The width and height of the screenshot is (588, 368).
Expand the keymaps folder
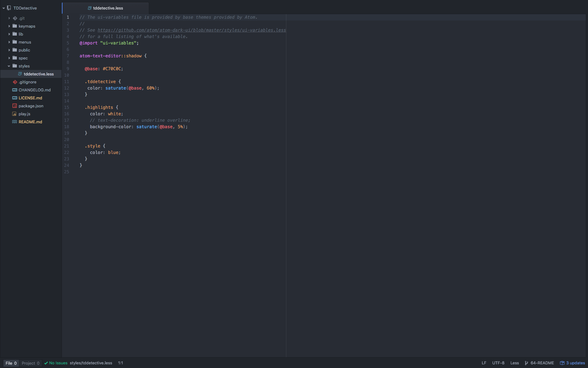9,26
